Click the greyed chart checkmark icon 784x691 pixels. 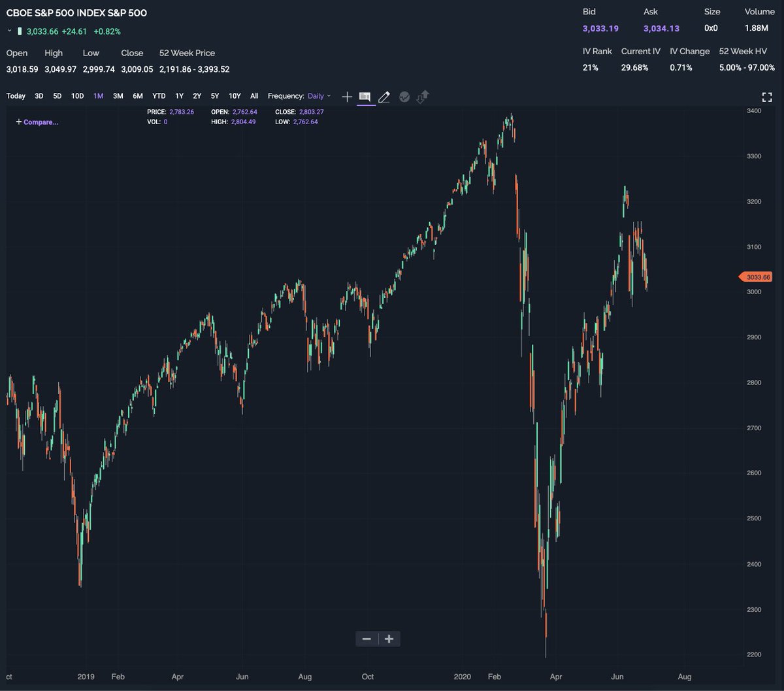404,97
